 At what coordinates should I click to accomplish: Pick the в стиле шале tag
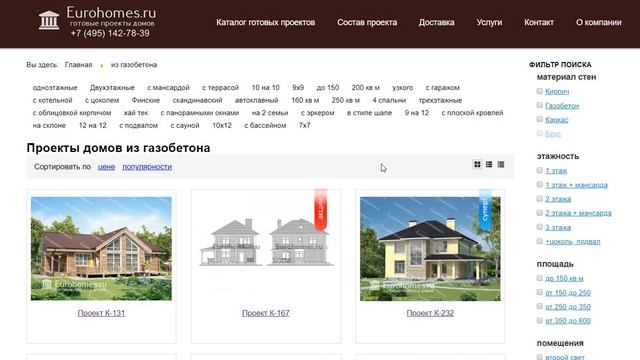tap(369, 113)
